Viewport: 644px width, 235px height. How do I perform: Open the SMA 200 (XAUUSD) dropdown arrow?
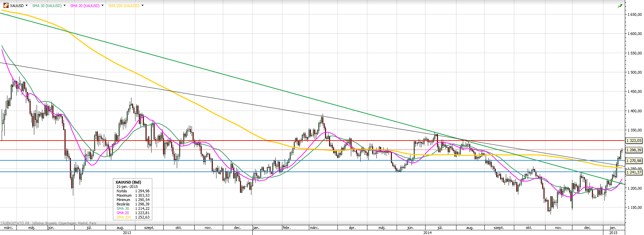tap(143, 5)
